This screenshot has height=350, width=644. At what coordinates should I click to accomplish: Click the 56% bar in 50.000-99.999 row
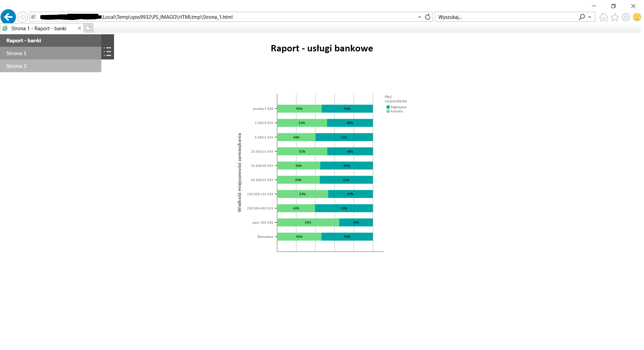(346, 180)
